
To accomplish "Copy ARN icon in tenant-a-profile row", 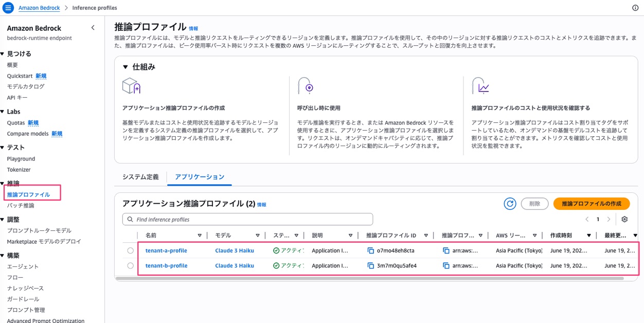I will pyautogui.click(x=446, y=250).
